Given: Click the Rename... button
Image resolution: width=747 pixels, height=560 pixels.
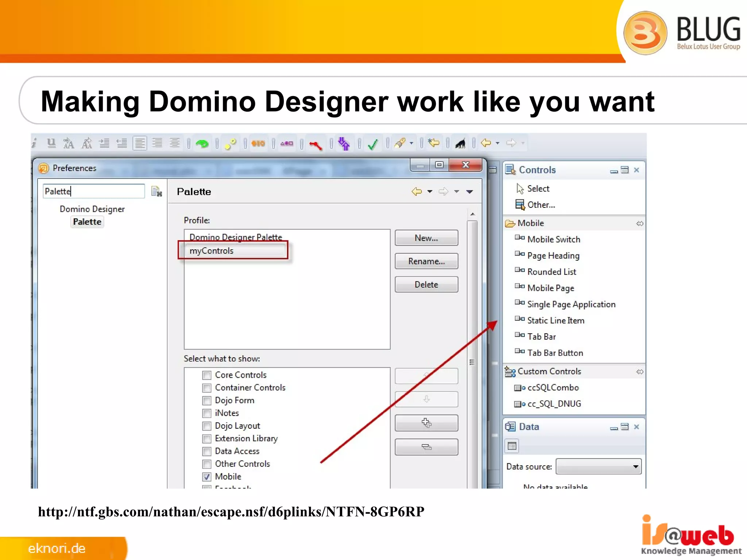Looking at the screenshot, I should 426,261.
